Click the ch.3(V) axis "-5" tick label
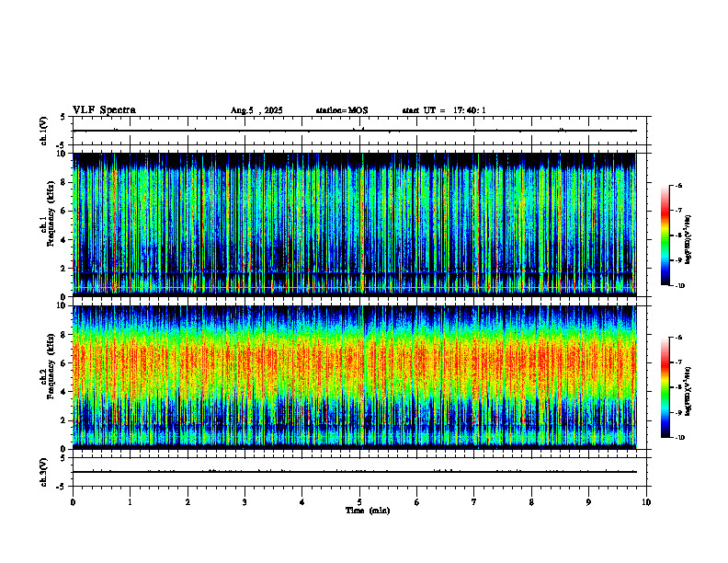This screenshot has height=563, width=728. (x=62, y=487)
